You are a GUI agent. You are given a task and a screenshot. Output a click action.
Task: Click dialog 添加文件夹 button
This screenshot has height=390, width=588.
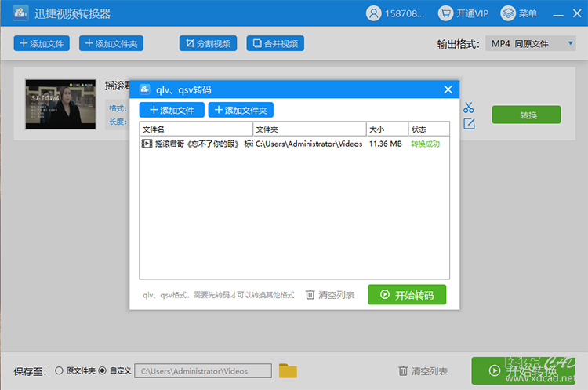click(x=241, y=110)
